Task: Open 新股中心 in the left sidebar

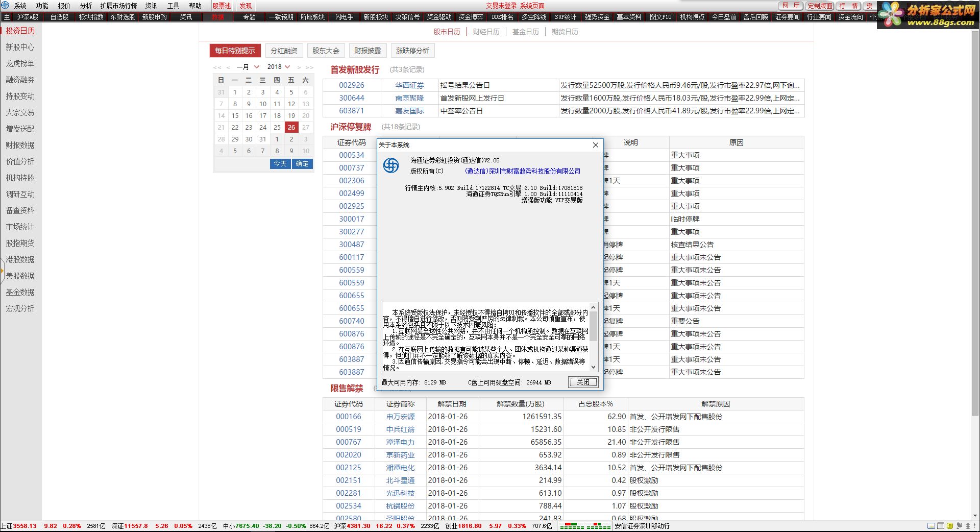Action: pos(20,47)
